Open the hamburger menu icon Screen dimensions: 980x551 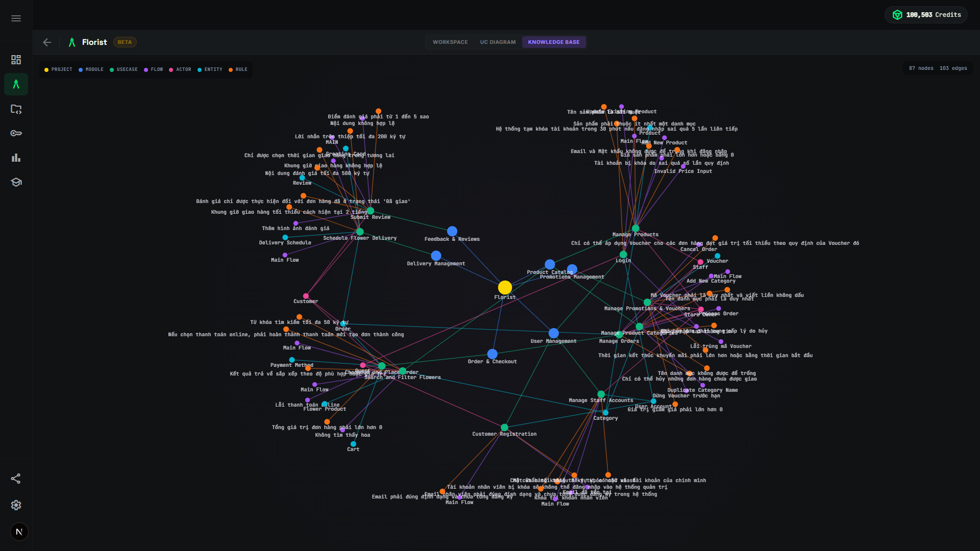pyautogui.click(x=16, y=18)
